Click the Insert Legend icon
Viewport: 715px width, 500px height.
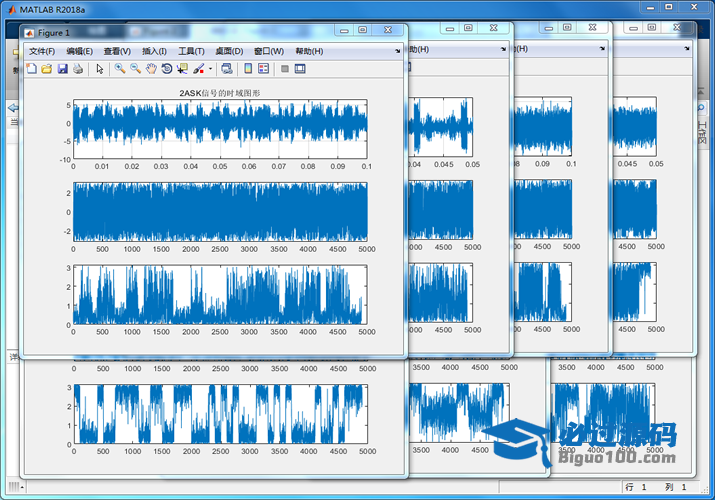click(x=264, y=69)
